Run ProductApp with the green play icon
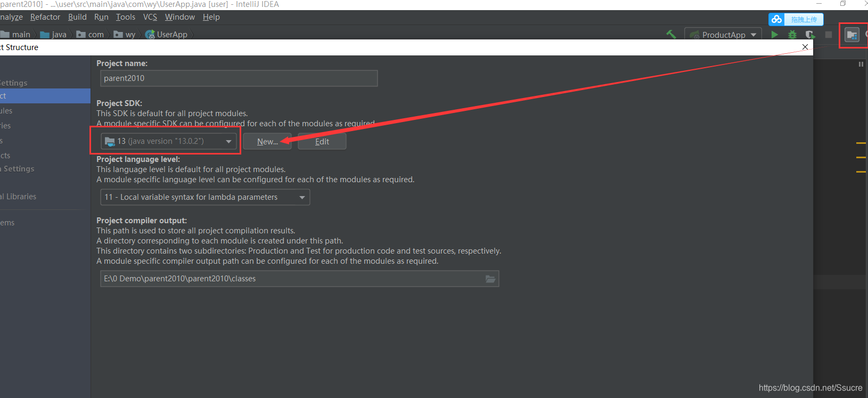The image size is (868, 398). [x=775, y=35]
